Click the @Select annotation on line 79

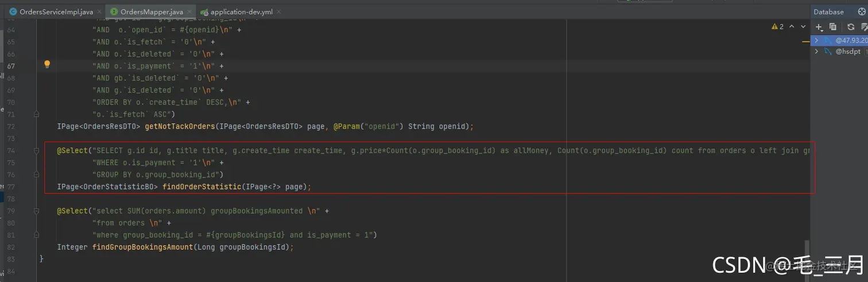(x=72, y=211)
